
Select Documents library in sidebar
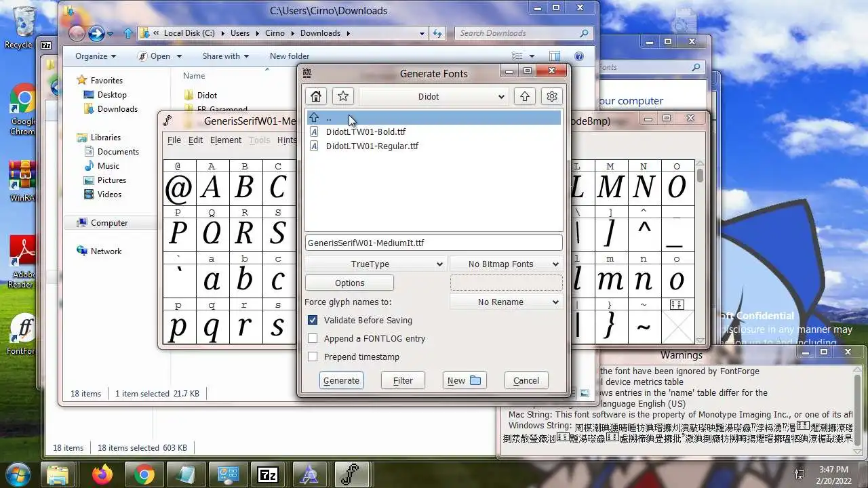click(x=118, y=152)
